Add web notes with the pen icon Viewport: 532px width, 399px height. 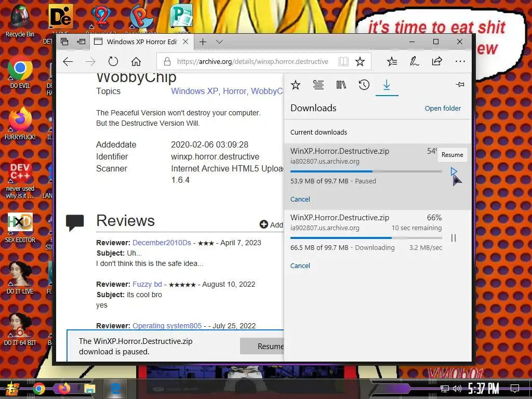coord(414,61)
